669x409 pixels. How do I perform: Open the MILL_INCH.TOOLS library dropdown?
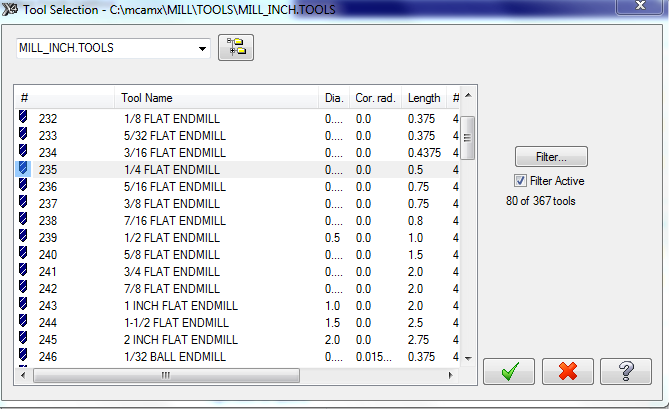(x=203, y=47)
